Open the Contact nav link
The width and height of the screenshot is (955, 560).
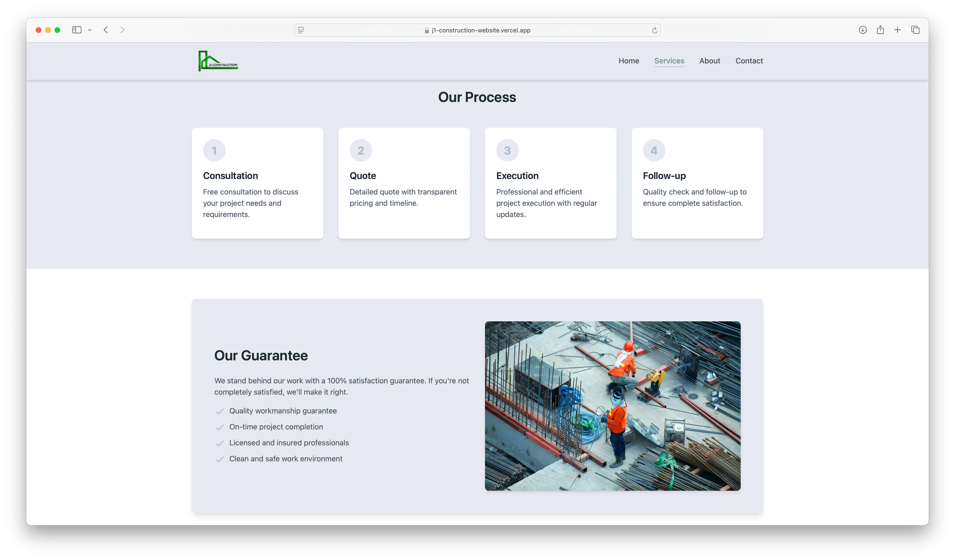click(x=749, y=61)
